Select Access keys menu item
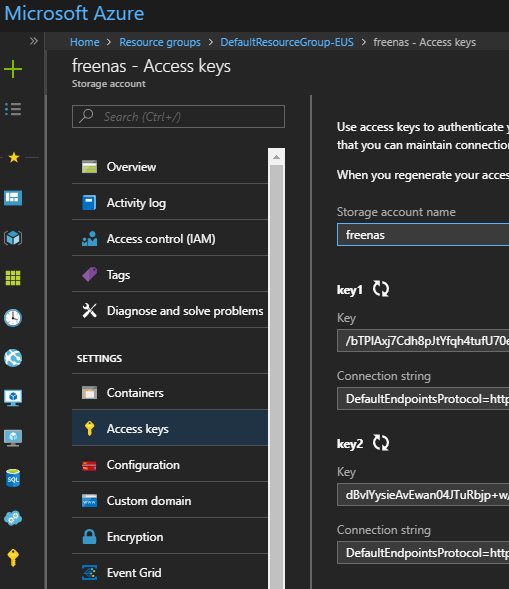Screen dimensions: 509x589 pos(170,429)
